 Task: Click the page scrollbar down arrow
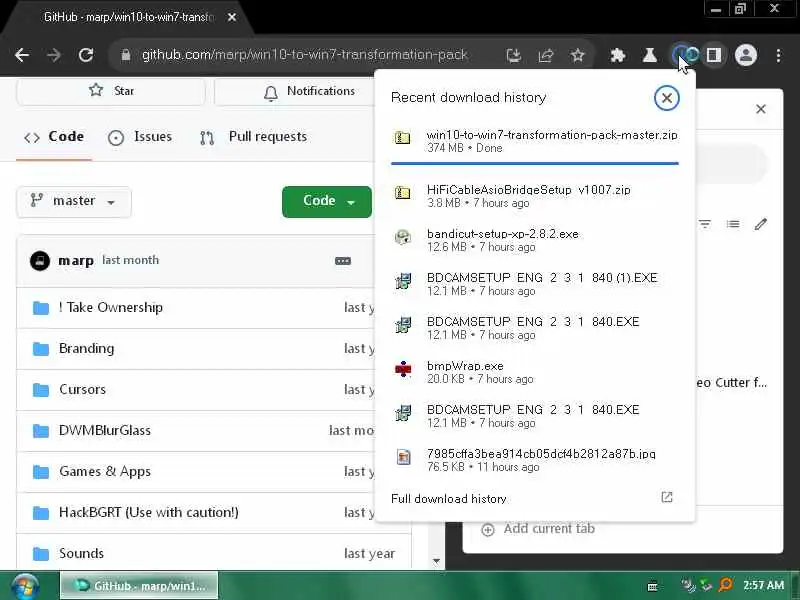click(436, 561)
